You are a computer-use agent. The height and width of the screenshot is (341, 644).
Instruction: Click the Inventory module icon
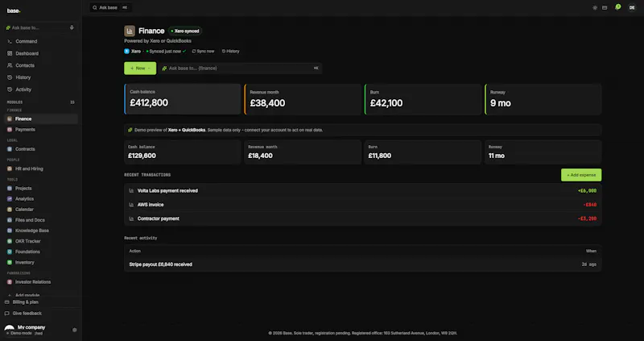pos(10,263)
